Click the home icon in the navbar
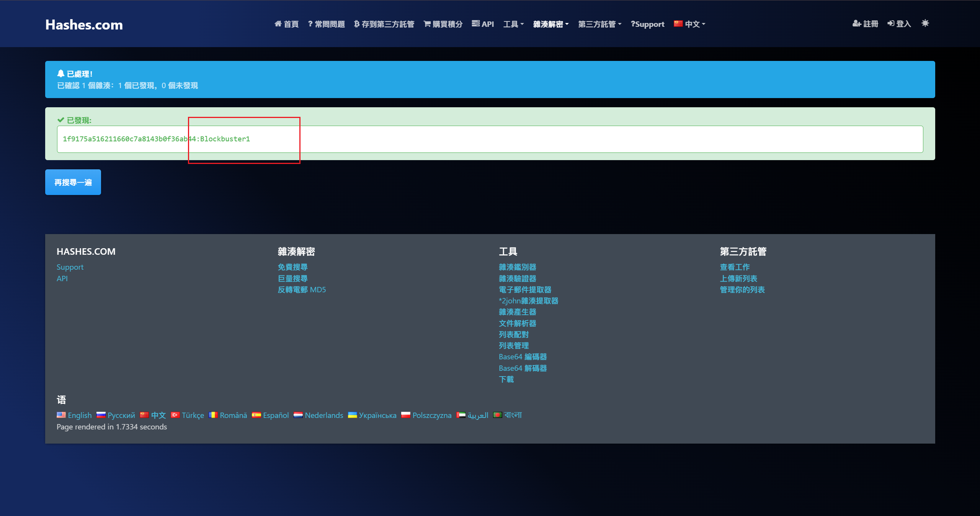This screenshot has width=980, height=516. point(278,24)
